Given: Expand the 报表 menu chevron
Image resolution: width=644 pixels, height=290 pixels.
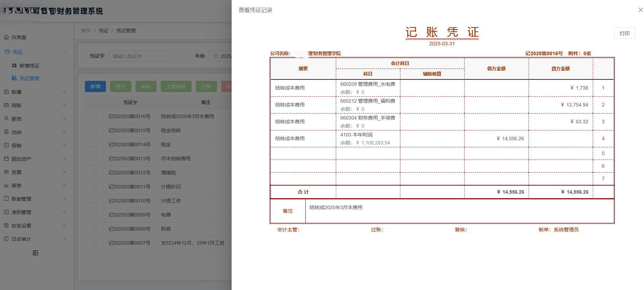Looking at the screenshot, I should point(65,185).
